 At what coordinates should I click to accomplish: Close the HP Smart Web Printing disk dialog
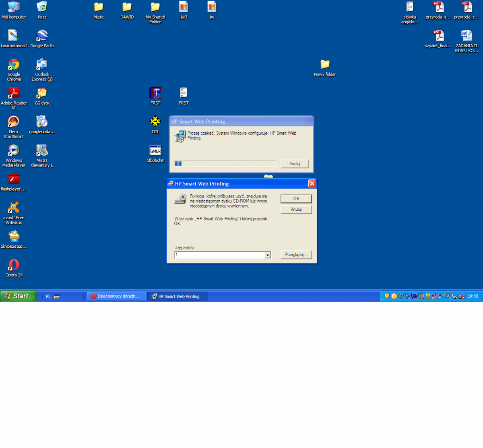[x=312, y=183]
